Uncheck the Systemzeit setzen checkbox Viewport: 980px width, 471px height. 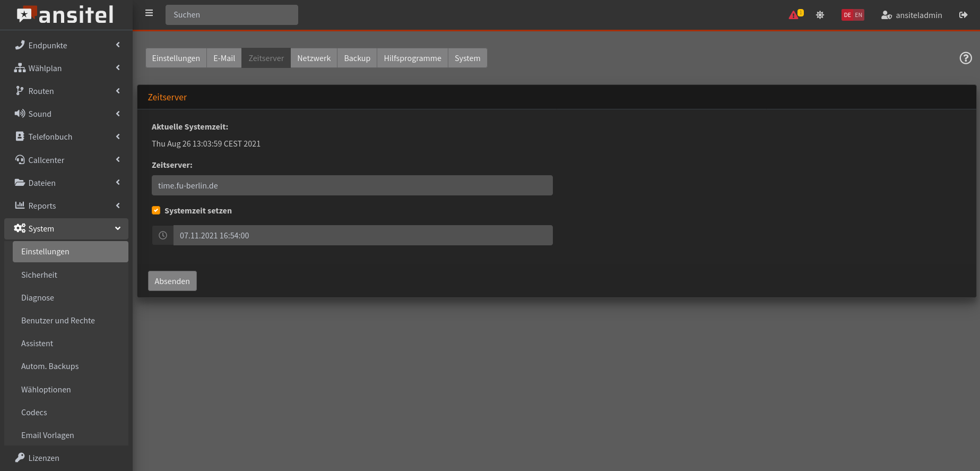coord(156,210)
